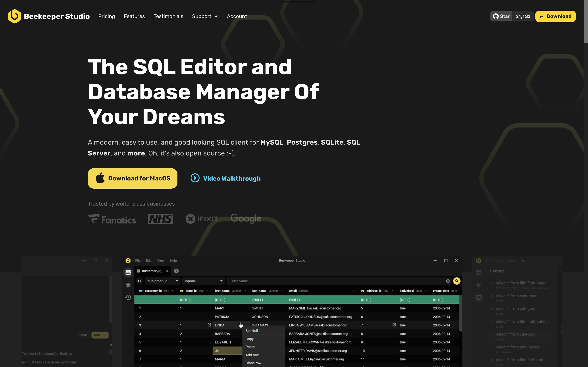The height and width of the screenshot is (367, 588).
Task: Open the Pricing nav link
Action: point(107,16)
